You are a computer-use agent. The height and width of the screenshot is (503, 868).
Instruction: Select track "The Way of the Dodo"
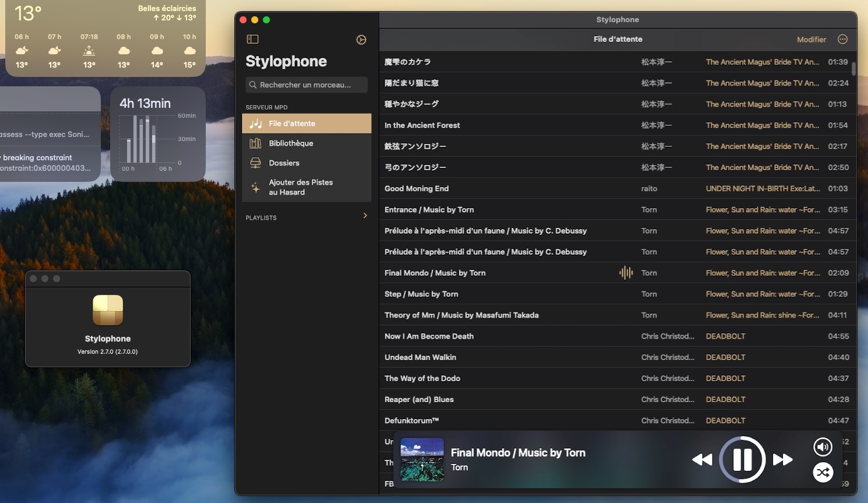pos(617,378)
